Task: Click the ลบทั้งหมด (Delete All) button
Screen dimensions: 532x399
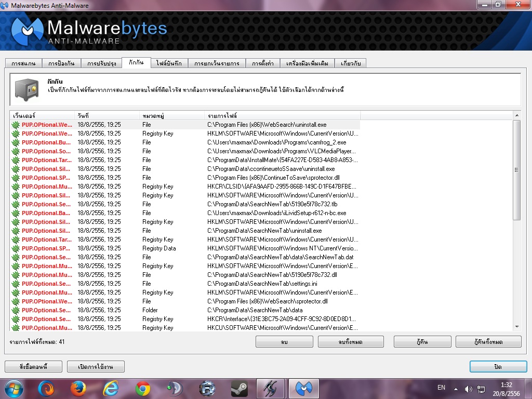Action: (351, 342)
